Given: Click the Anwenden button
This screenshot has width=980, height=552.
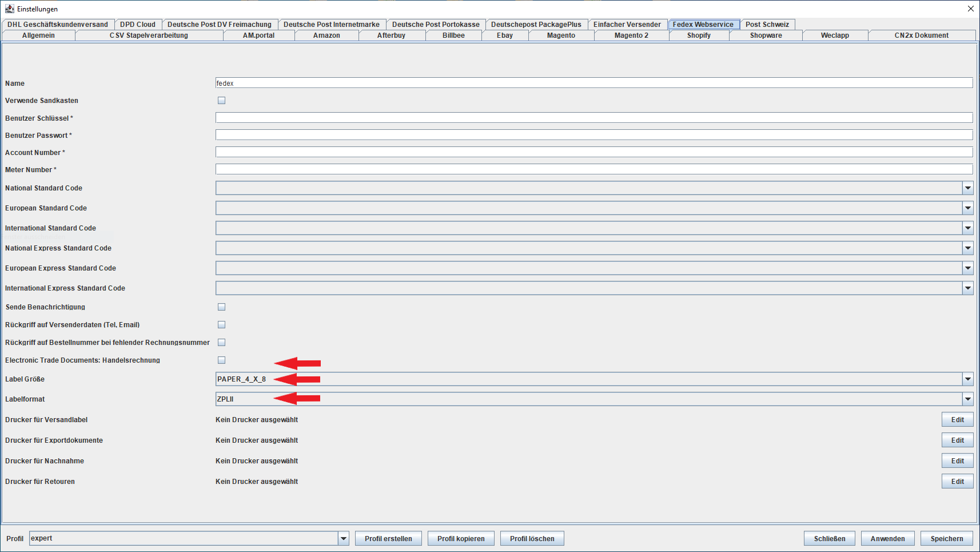Looking at the screenshot, I should pyautogui.click(x=888, y=539).
